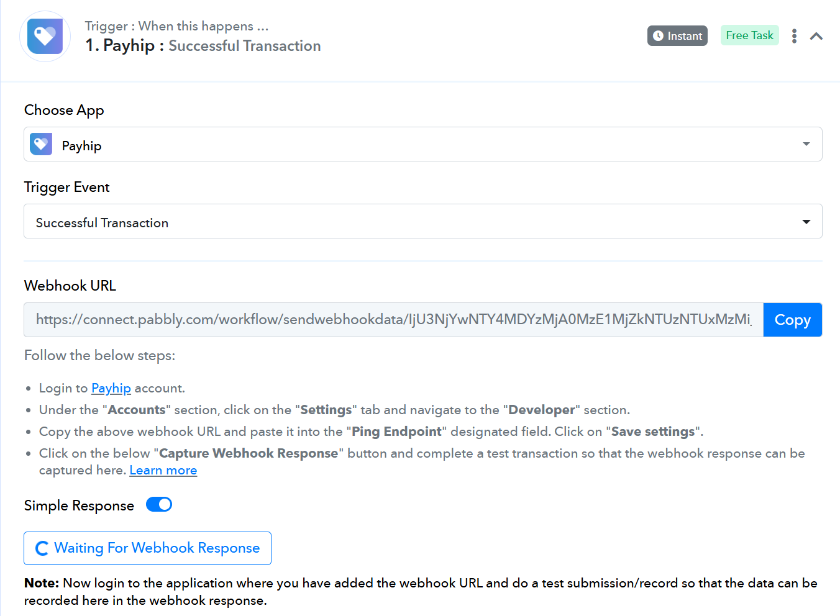Select the Successful Transaction trigger event field

coord(422,221)
